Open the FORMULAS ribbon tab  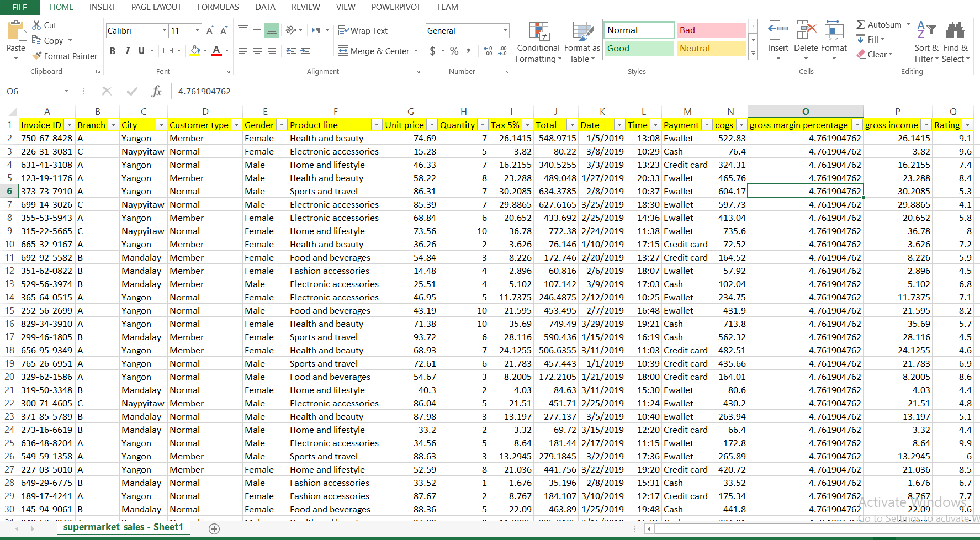tap(218, 7)
